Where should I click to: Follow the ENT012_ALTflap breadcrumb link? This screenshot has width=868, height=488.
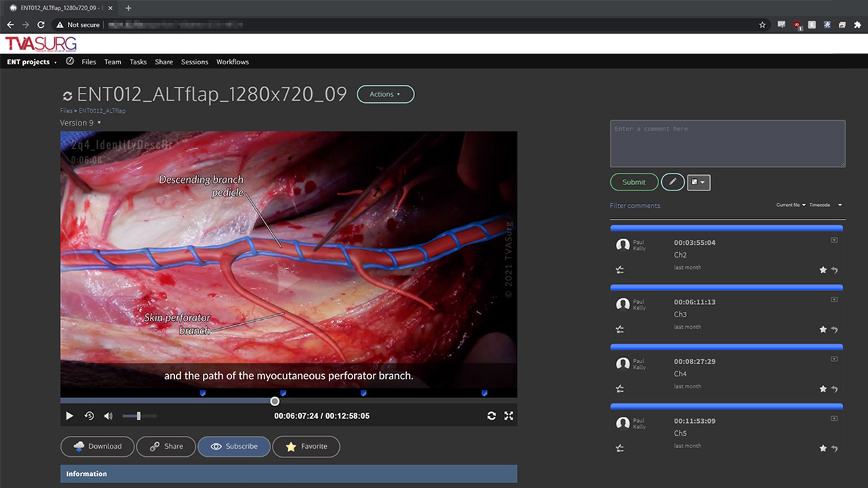[x=102, y=110]
